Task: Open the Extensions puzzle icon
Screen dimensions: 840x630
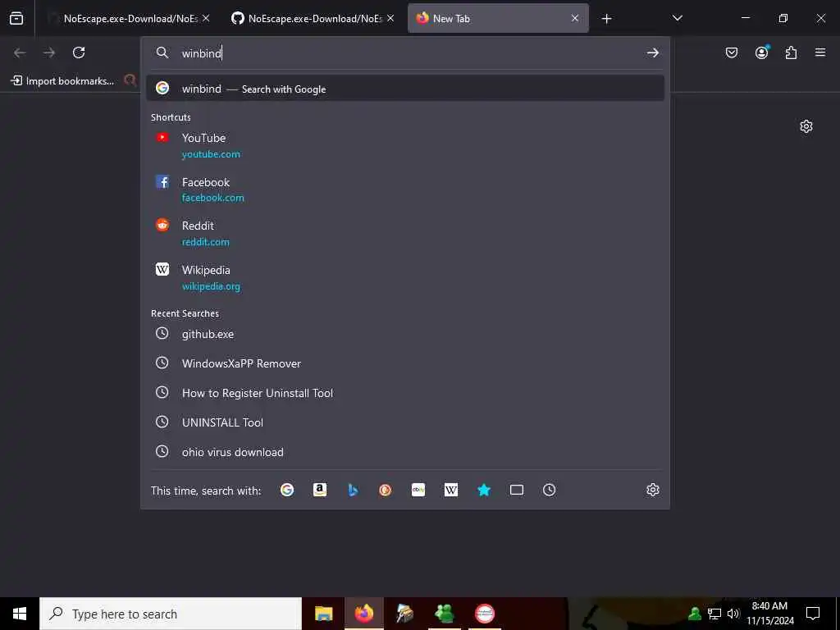Action: [791, 52]
